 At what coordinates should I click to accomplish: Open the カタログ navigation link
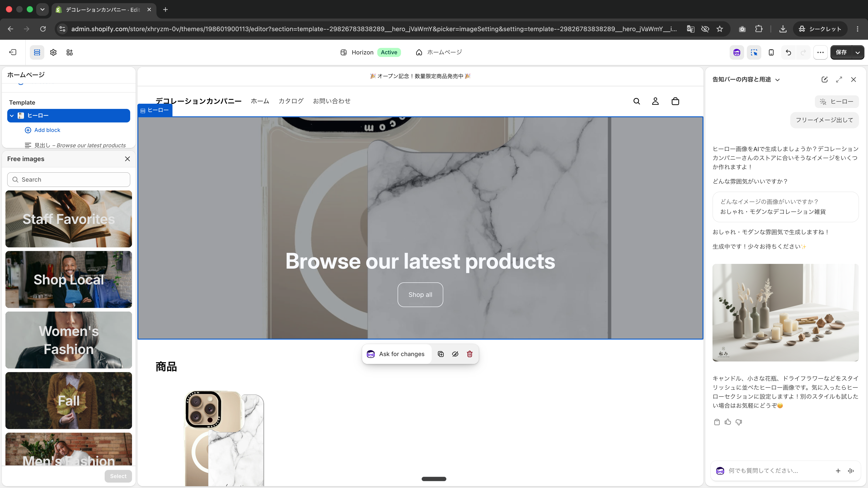[x=291, y=101]
